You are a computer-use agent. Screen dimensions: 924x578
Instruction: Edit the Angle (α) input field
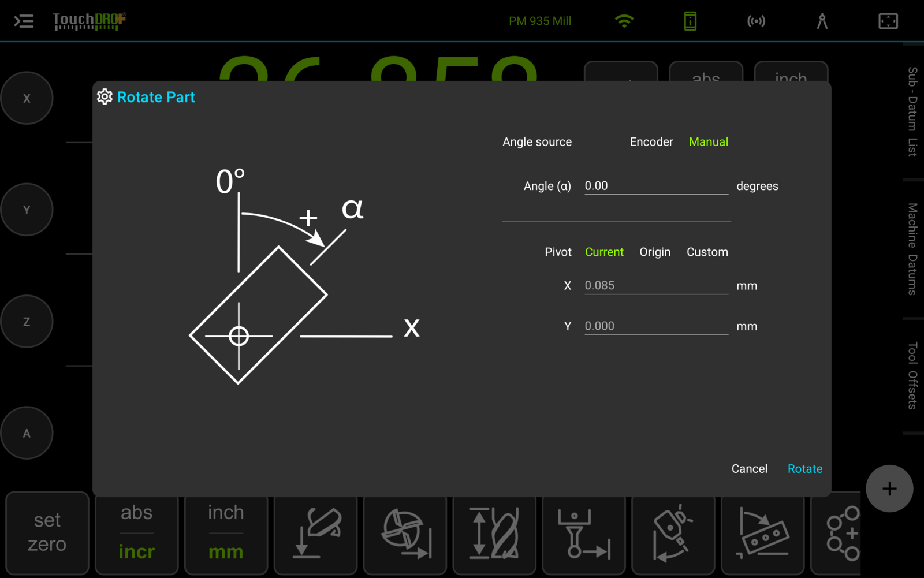pyautogui.click(x=656, y=186)
